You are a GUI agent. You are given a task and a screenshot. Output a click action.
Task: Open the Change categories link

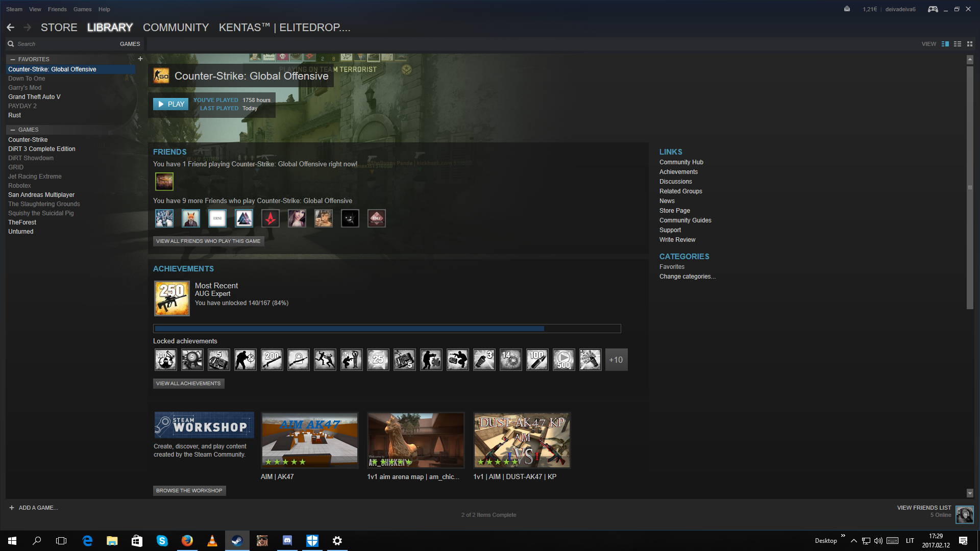(688, 277)
